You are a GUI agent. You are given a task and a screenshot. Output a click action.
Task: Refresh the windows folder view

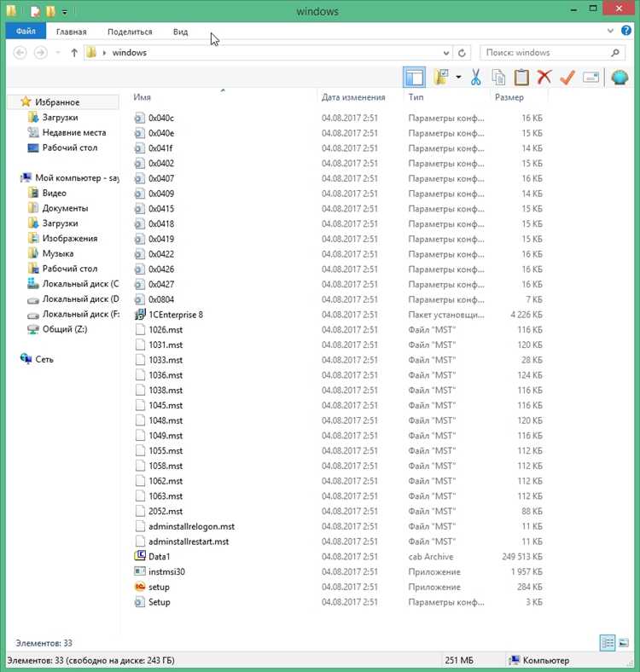(x=462, y=53)
